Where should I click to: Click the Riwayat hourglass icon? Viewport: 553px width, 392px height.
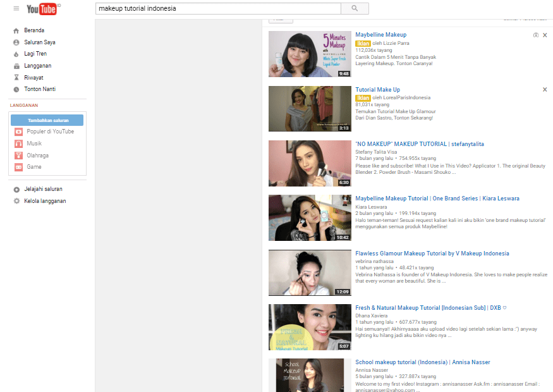[16, 78]
